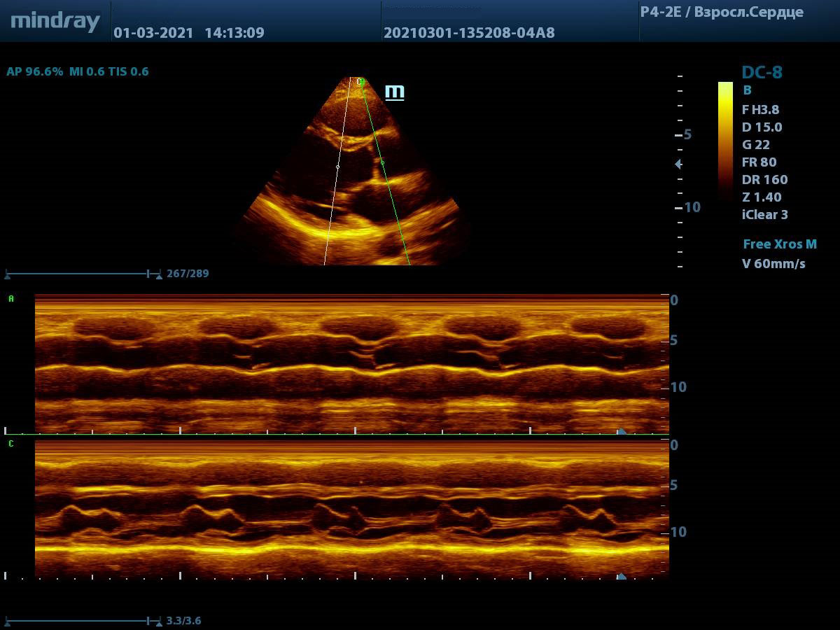The width and height of the screenshot is (840, 630).
Task: Click the P4-2E probe and exam preset label
Action: 722,13
